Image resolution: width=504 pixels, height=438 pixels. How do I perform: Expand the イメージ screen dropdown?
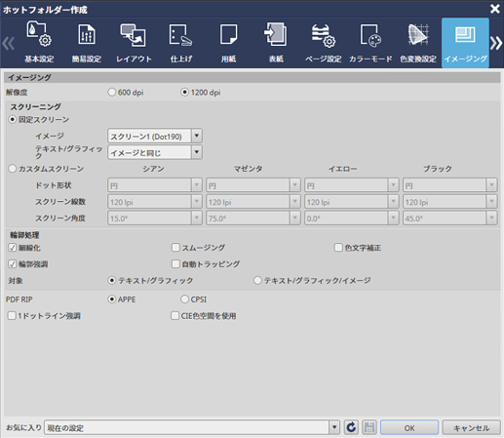pyautogui.click(x=197, y=136)
